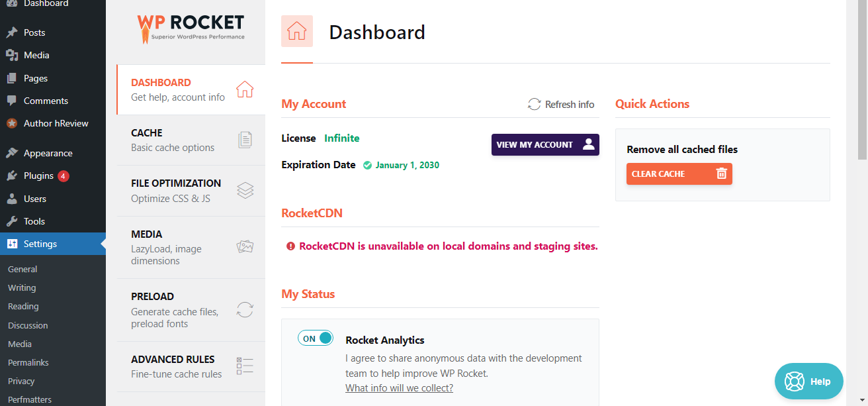
Task: Click the Plugins icon in WordPress menu
Action: point(12,176)
